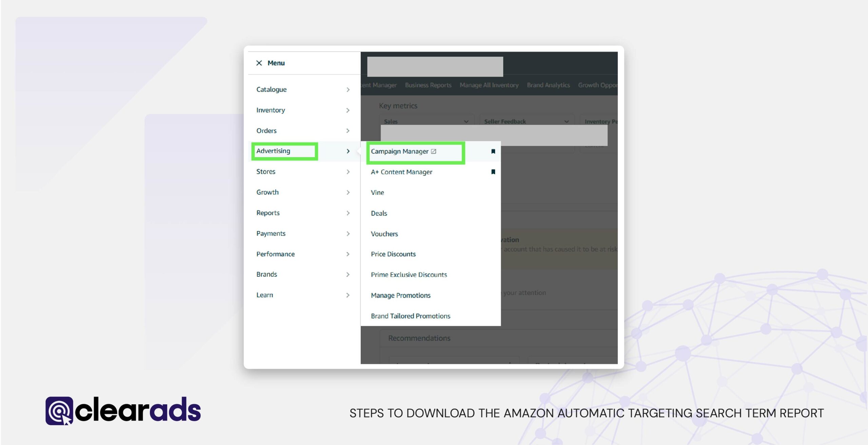The width and height of the screenshot is (868, 445).
Task: Click the bookmark icon next to Campaign Manager
Action: pos(493,151)
